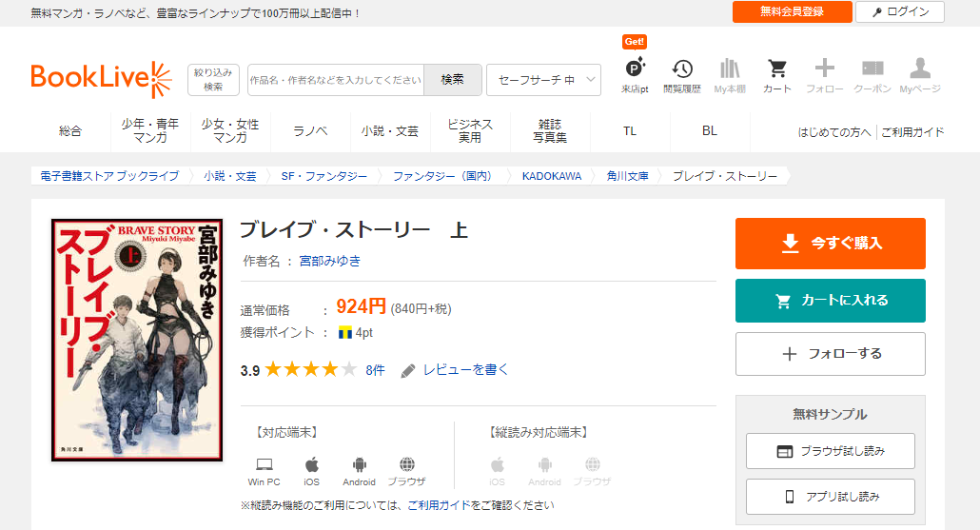Open the 少年・青年マンガ tab

click(x=150, y=131)
